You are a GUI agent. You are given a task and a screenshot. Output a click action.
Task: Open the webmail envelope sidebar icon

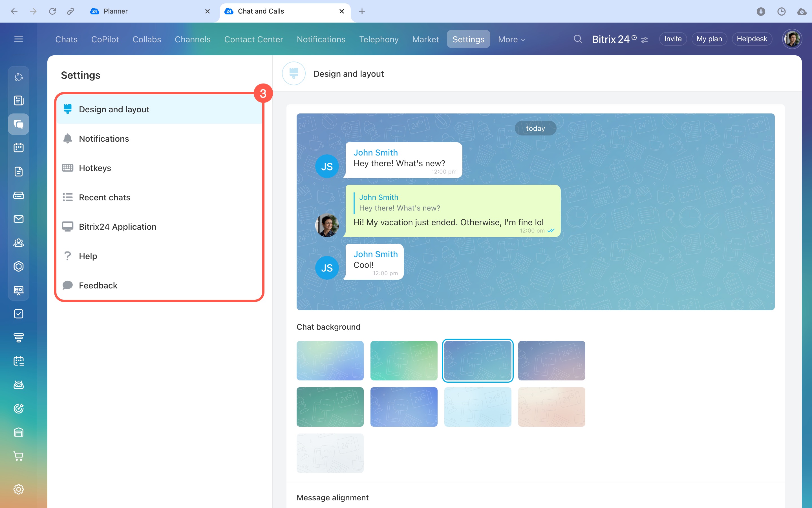click(x=18, y=219)
